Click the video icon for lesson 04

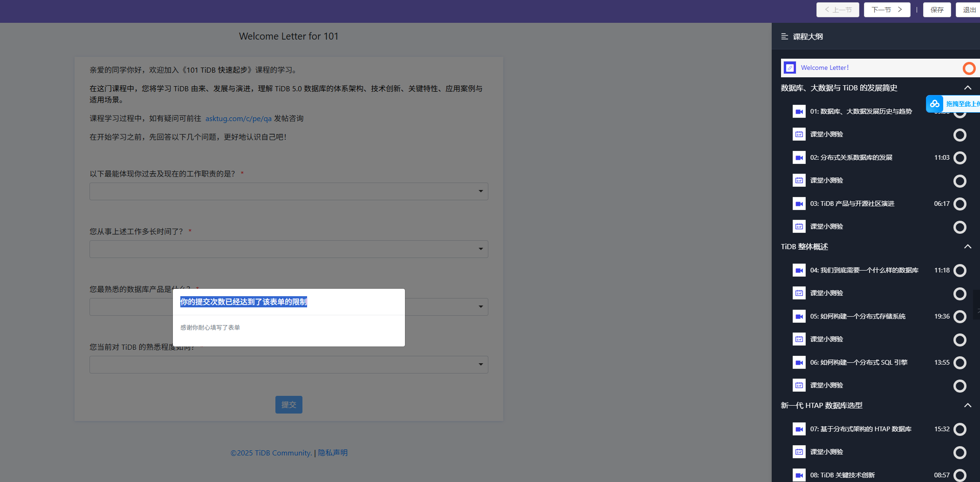799,270
